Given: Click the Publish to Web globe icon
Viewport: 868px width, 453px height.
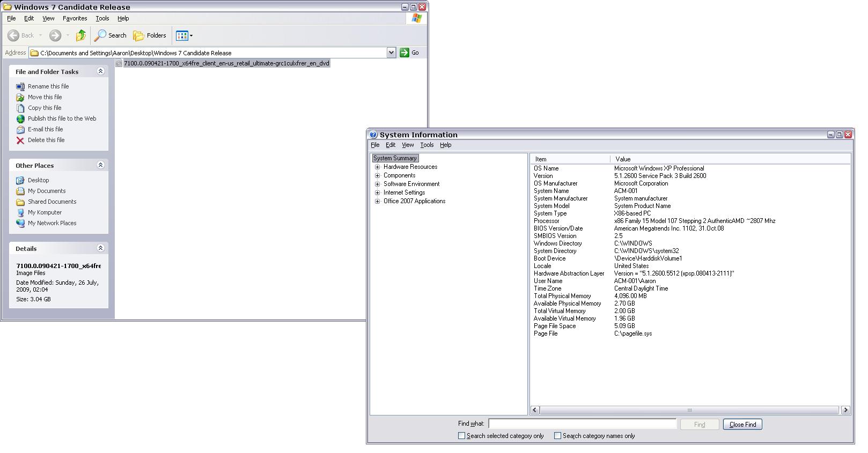Looking at the screenshot, I should click(20, 119).
